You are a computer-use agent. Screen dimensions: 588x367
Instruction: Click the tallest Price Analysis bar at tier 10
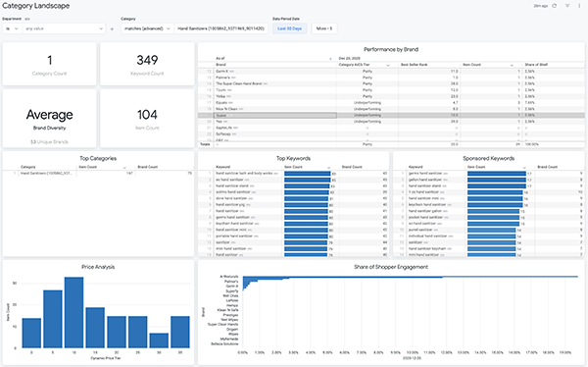(x=73, y=312)
